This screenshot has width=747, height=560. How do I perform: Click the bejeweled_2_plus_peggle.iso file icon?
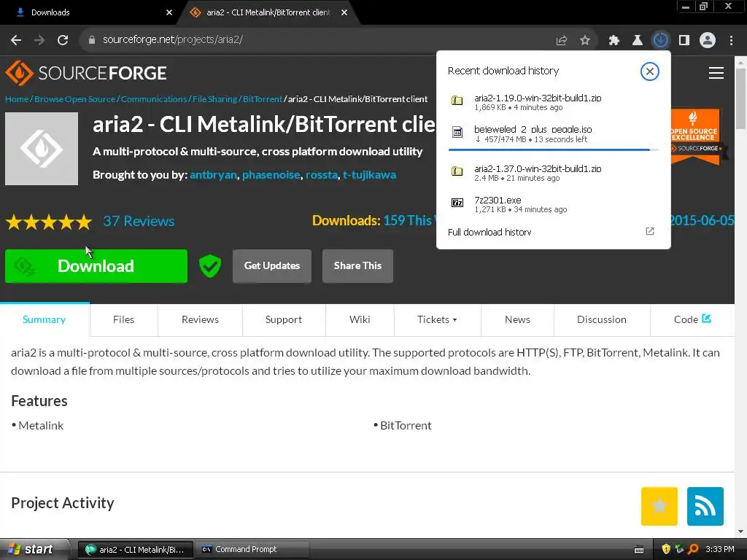pos(457,133)
